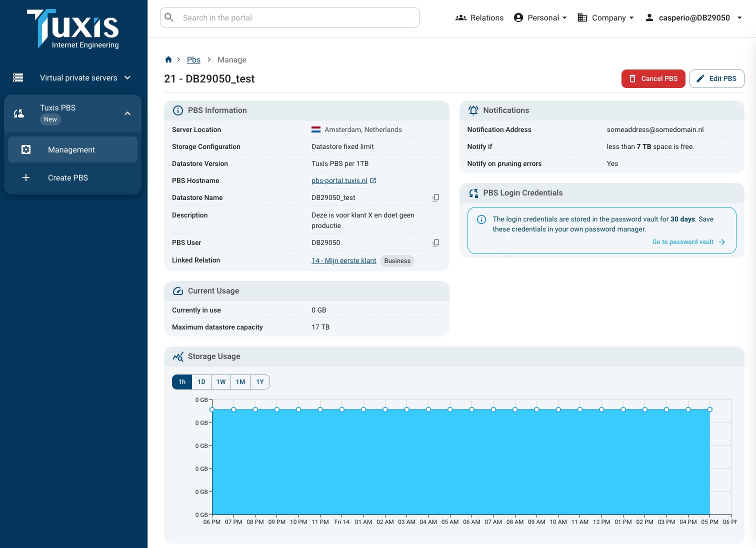756x548 pixels.
Task: Click the Business tag on Linked Relation
Action: point(397,260)
